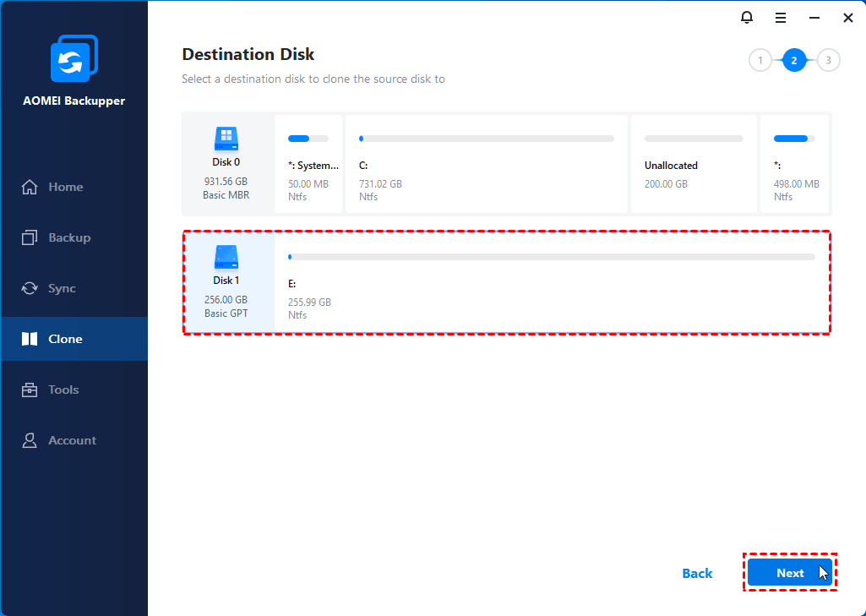The image size is (866, 616).
Task: Click the Tools toolbox icon
Action: (x=30, y=390)
